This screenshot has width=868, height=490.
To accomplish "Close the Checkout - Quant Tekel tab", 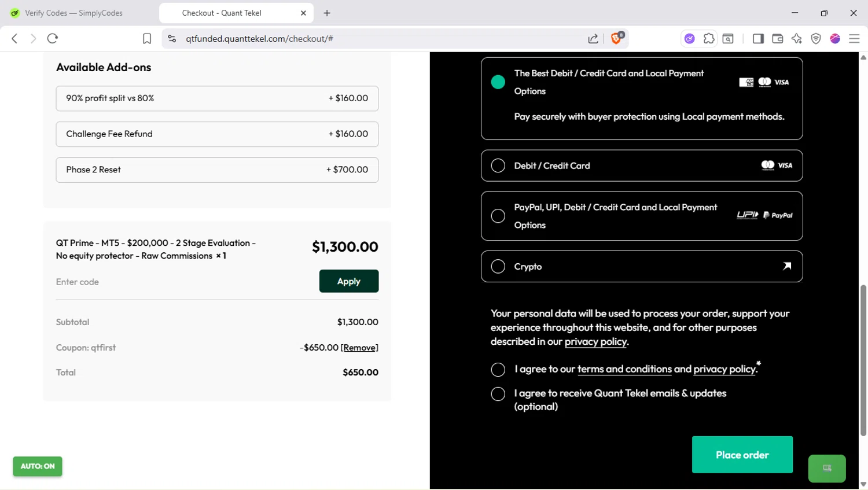I will pyautogui.click(x=303, y=13).
